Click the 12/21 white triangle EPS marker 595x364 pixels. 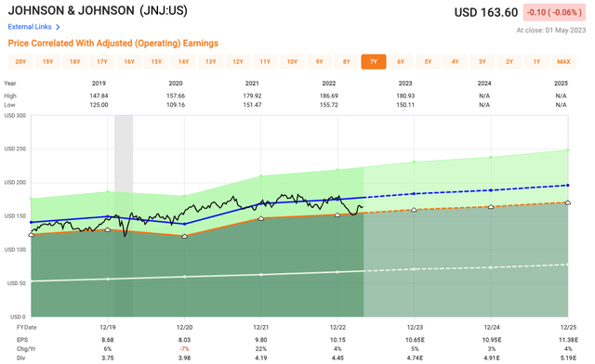[260, 218]
